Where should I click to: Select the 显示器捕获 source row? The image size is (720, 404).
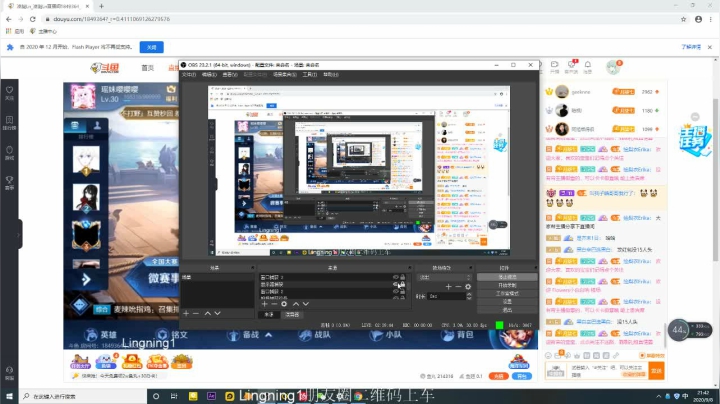[332, 285]
